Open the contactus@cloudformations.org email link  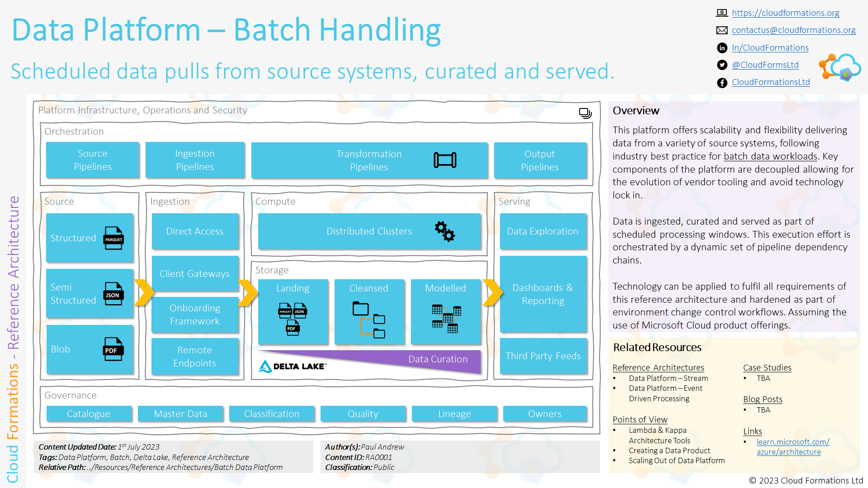coord(793,30)
